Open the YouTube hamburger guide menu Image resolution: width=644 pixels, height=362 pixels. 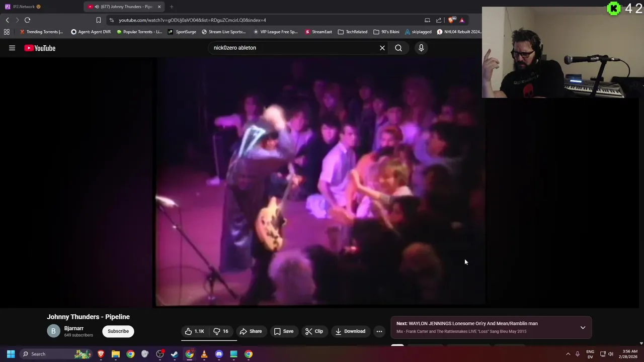[x=12, y=48]
